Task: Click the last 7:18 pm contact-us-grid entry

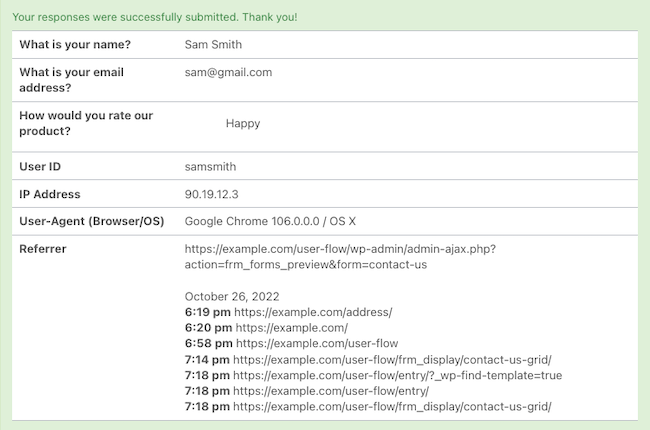Action: point(368,406)
